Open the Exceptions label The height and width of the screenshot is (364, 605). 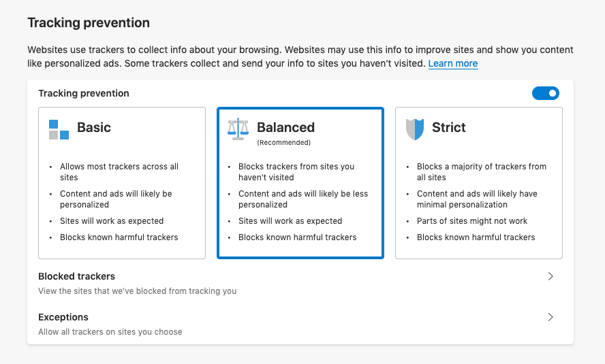63,317
